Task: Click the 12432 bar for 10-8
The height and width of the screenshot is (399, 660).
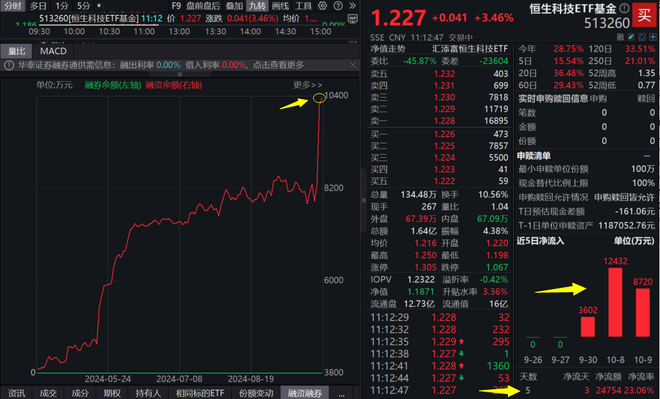Action: (615, 302)
